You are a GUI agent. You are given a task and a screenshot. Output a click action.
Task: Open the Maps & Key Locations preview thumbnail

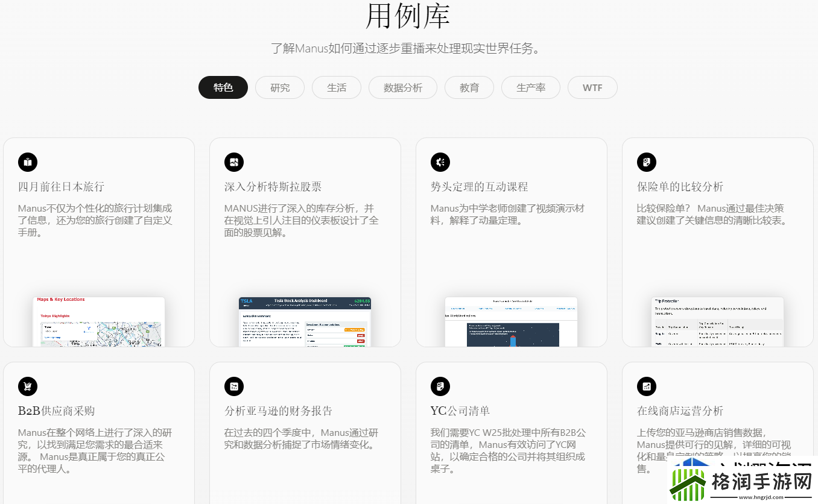click(98, 321)
